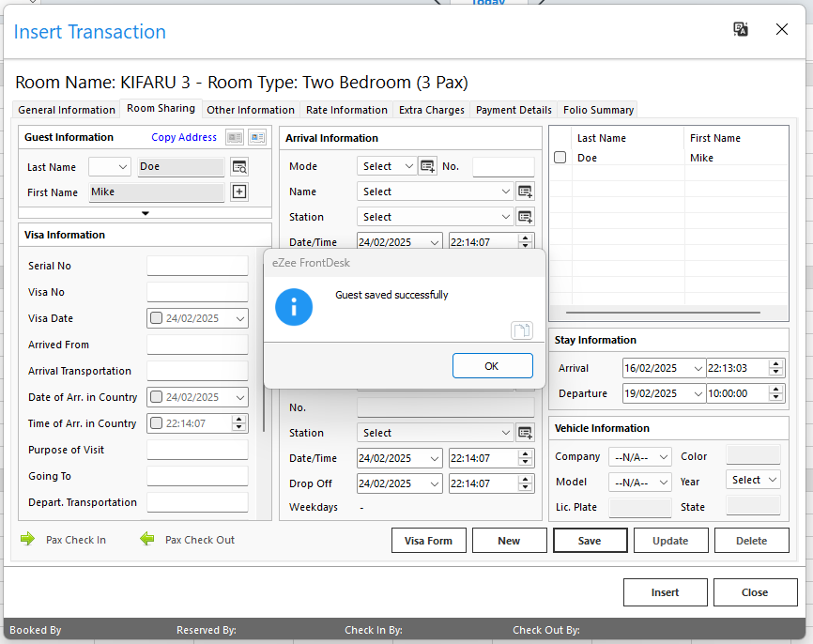Click add-new icon beside departure Station dropdown

525,433
